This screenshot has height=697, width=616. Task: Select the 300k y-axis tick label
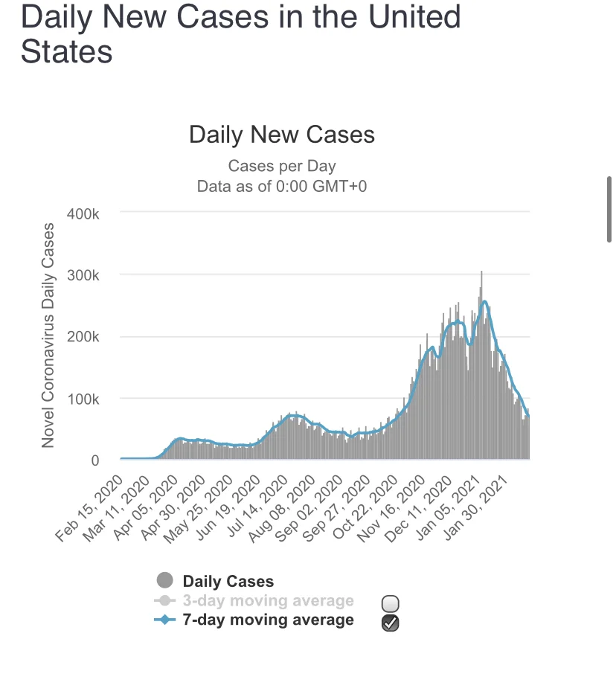tap(85, 275)
